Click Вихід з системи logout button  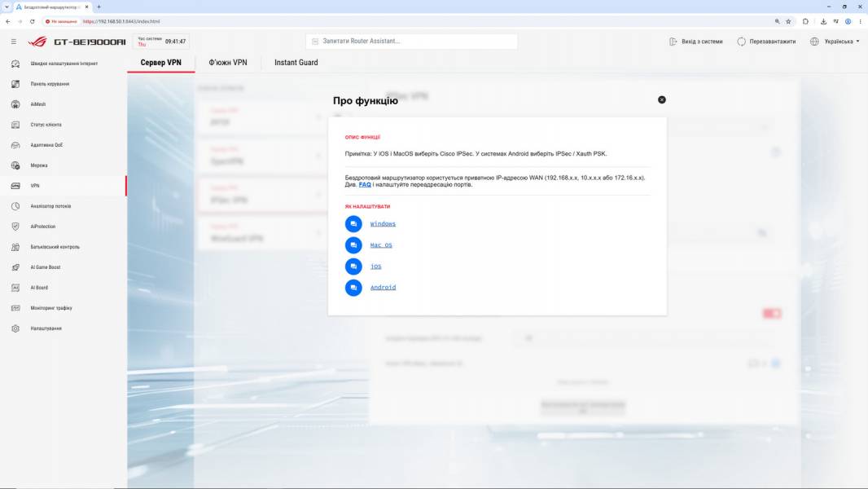[696, 42]
